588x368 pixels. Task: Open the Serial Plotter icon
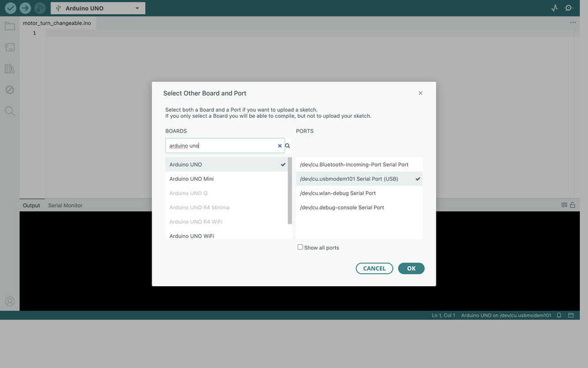554,8
